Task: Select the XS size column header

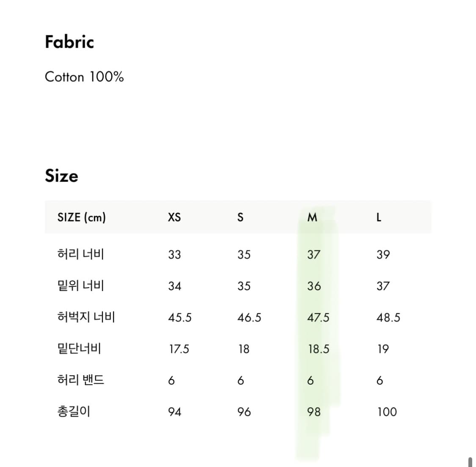Action: click(x=174, y=217)
